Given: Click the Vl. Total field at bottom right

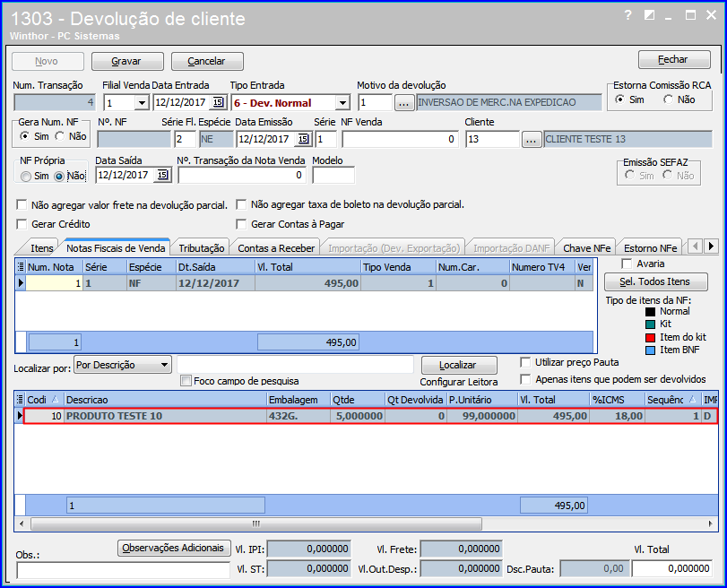Looking at the screenshot, I should click(672, 568).
